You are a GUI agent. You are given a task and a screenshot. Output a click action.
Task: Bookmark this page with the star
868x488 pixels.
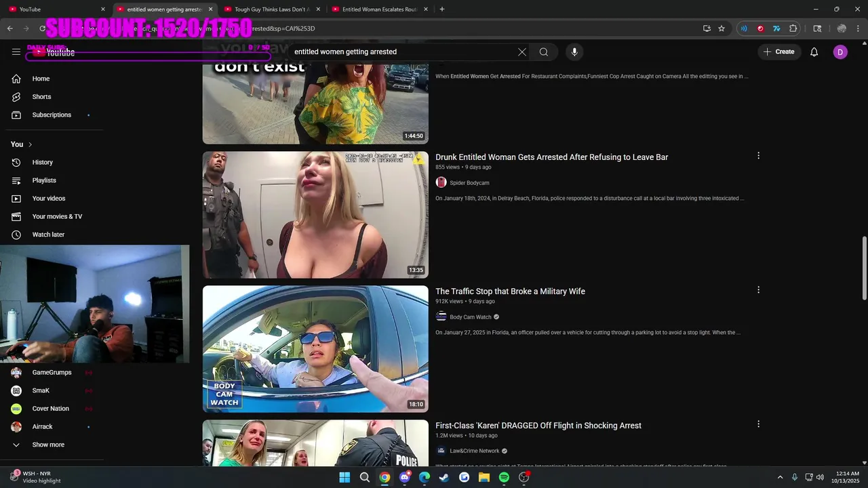(x=722, y=28)
